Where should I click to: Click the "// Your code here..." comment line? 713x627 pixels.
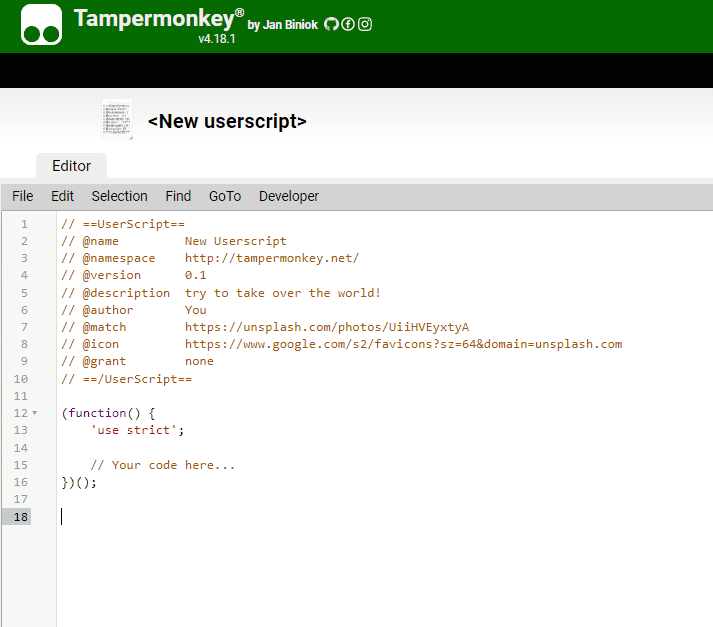162,465
